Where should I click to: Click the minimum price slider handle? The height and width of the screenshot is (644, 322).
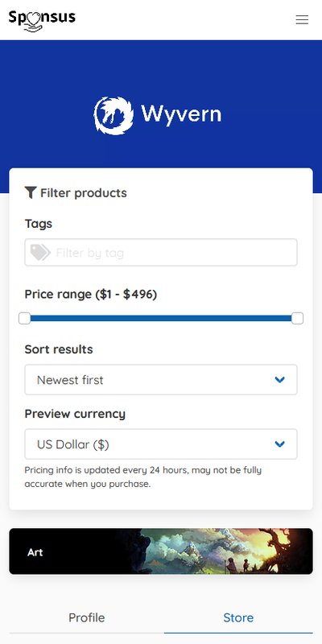[x=25, y=318]
